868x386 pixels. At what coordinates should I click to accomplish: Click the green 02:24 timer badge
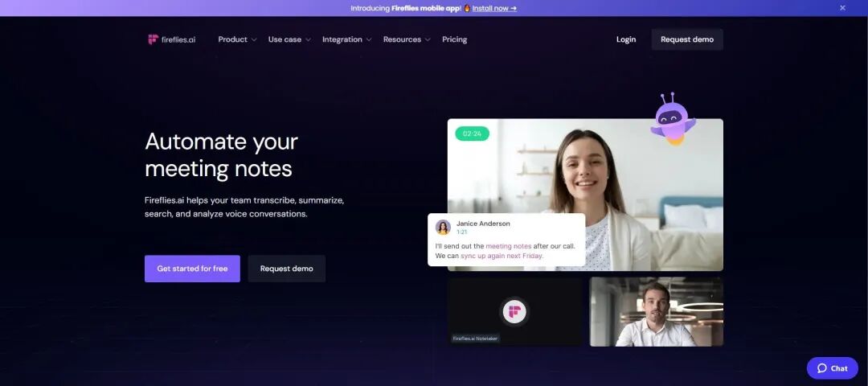(x=473, y=133)
